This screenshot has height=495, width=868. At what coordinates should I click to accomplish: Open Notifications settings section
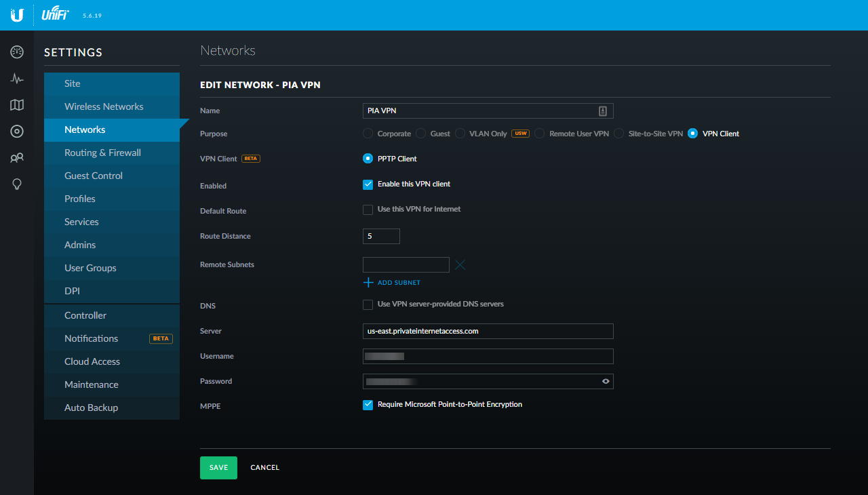(x=112, y=338)
